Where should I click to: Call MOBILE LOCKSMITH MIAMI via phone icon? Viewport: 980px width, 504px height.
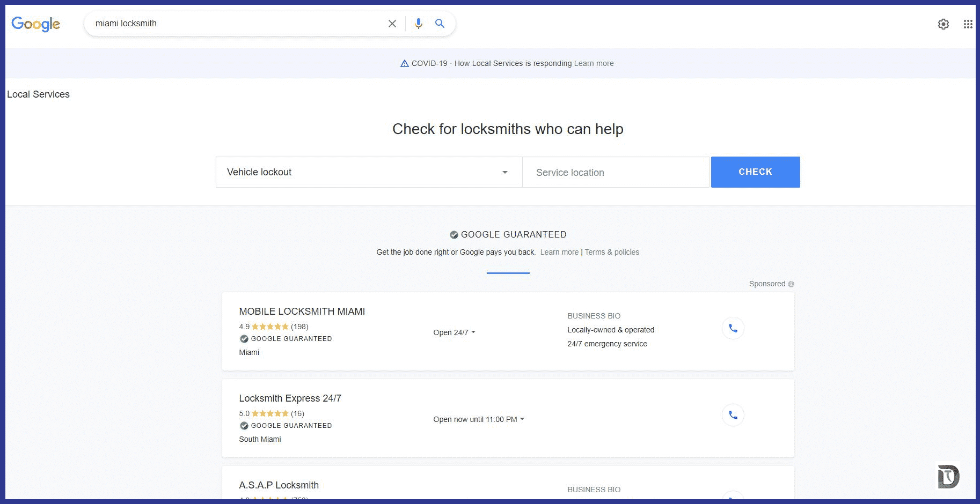click(733, 328)
